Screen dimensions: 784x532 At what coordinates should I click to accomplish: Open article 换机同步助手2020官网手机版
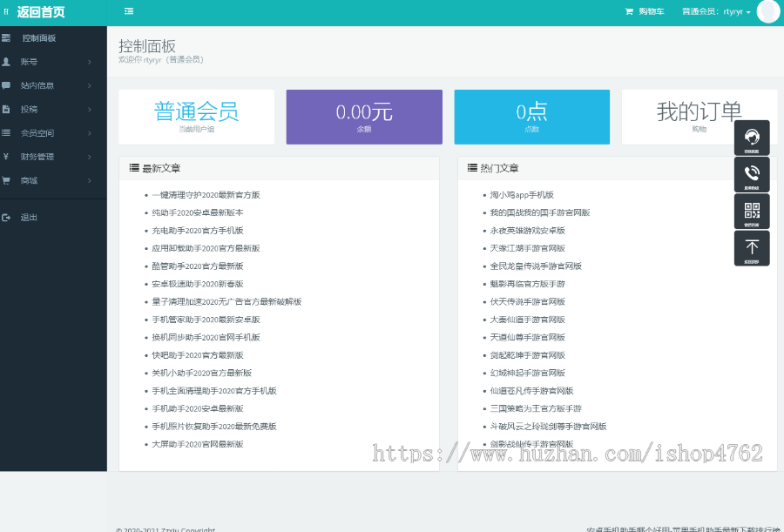206,338
